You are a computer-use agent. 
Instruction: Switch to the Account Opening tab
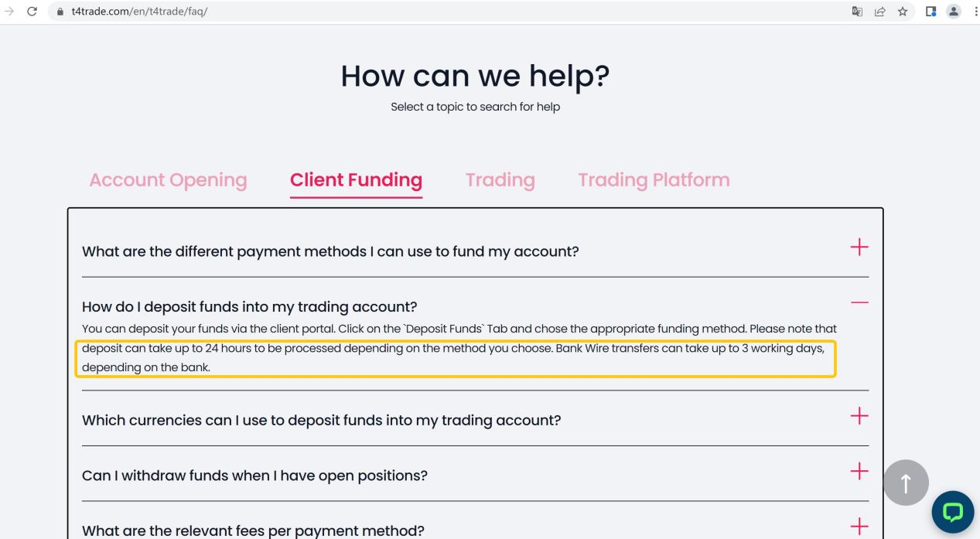pos(168,179)
